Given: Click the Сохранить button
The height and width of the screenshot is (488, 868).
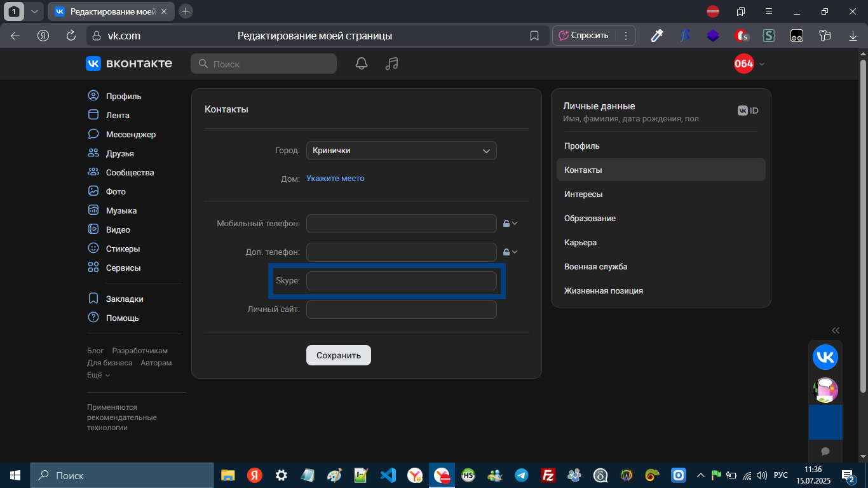Looking at the screenshot, I should pyautogui.click(x=339, y=355).
